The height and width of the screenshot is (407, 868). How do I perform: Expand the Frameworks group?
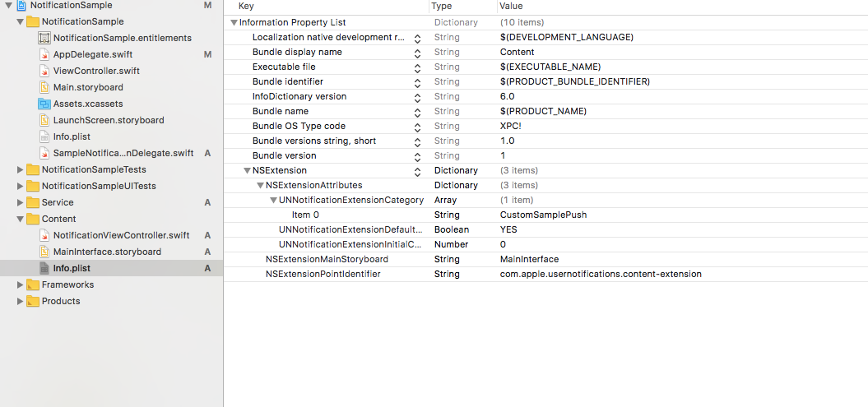(21, 284)
